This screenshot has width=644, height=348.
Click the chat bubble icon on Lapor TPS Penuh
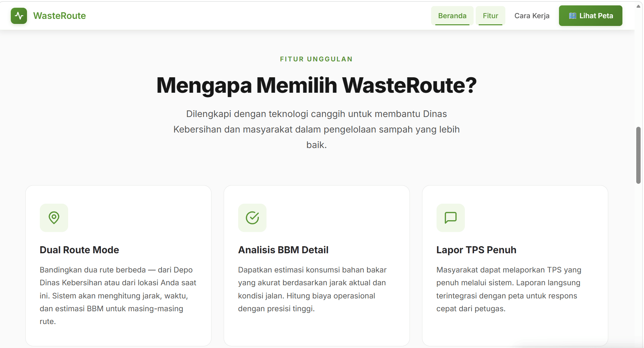point(451,218)
